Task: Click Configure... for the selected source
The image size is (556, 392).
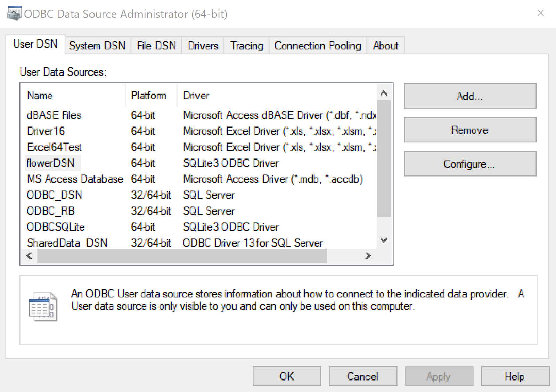Action: coord(469,164)
